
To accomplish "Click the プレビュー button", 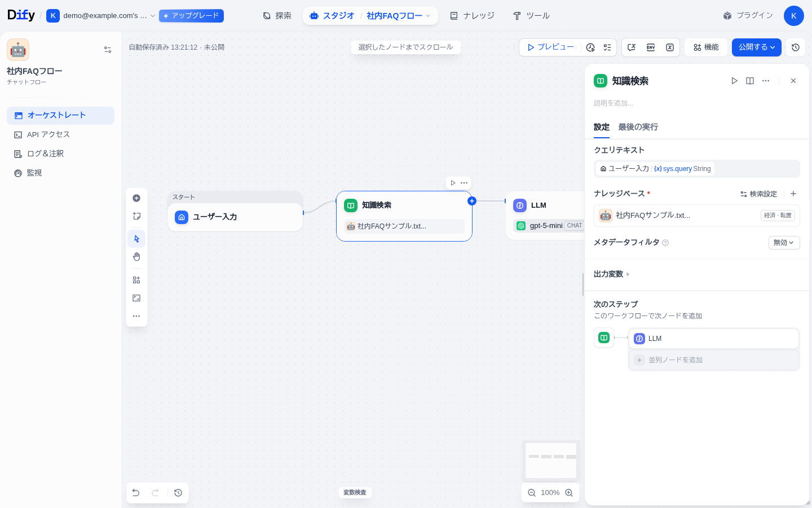I will (550, 47).
